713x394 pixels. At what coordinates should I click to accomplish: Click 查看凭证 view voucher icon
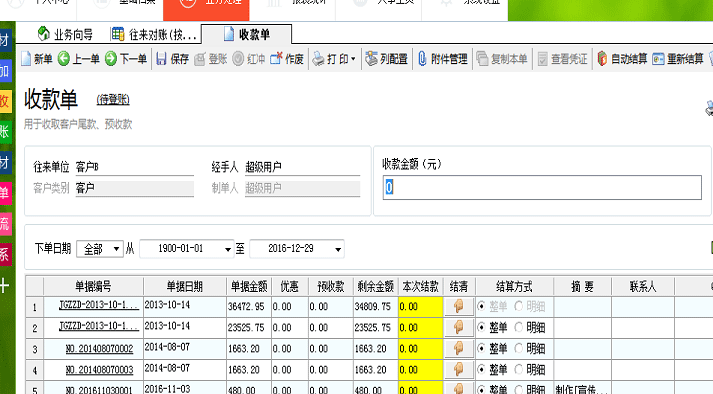(542, 59)
